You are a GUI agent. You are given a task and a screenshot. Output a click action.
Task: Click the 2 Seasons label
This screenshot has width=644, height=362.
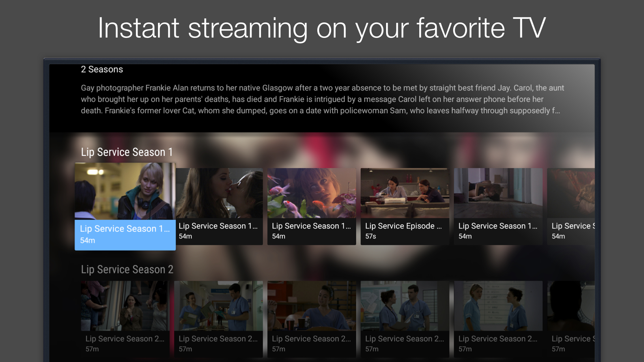click(x=102, y=69)
